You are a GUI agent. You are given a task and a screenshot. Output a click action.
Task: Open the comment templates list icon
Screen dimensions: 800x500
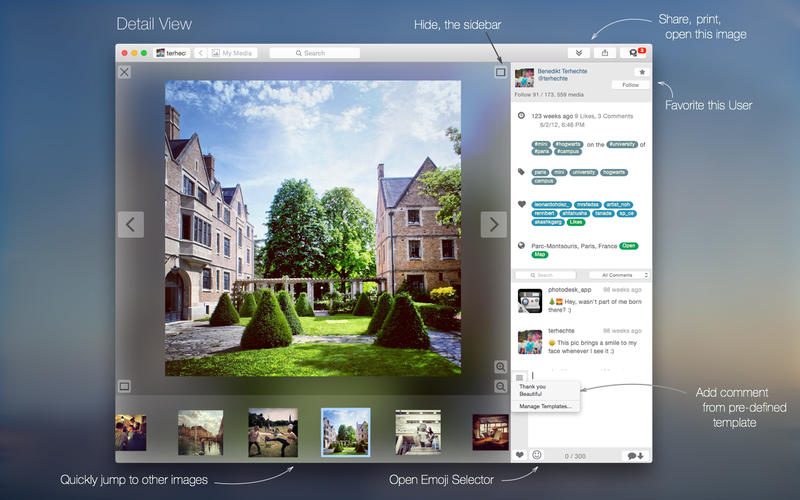520,376
